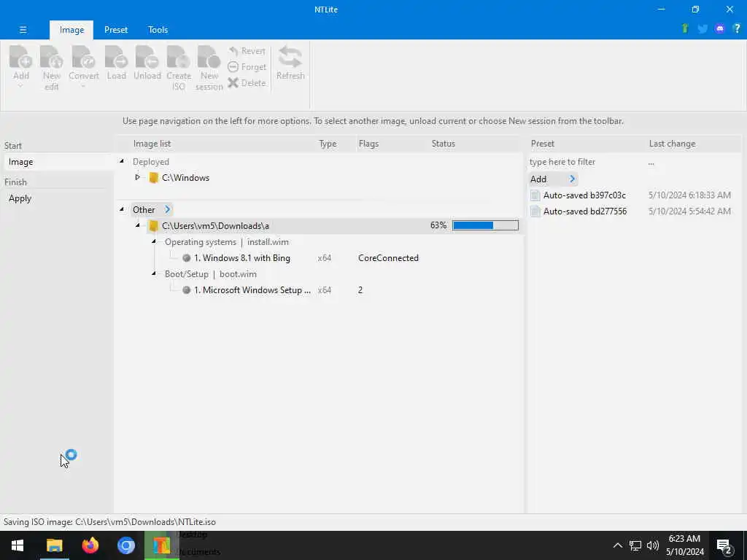Click the Convert toolbar icon

(83, 57)
